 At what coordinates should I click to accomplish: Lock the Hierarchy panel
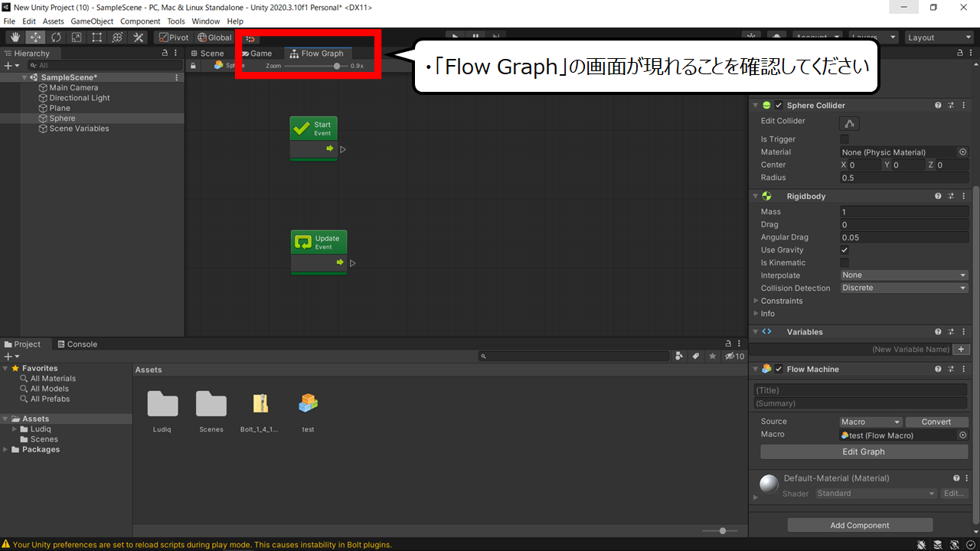165,54
